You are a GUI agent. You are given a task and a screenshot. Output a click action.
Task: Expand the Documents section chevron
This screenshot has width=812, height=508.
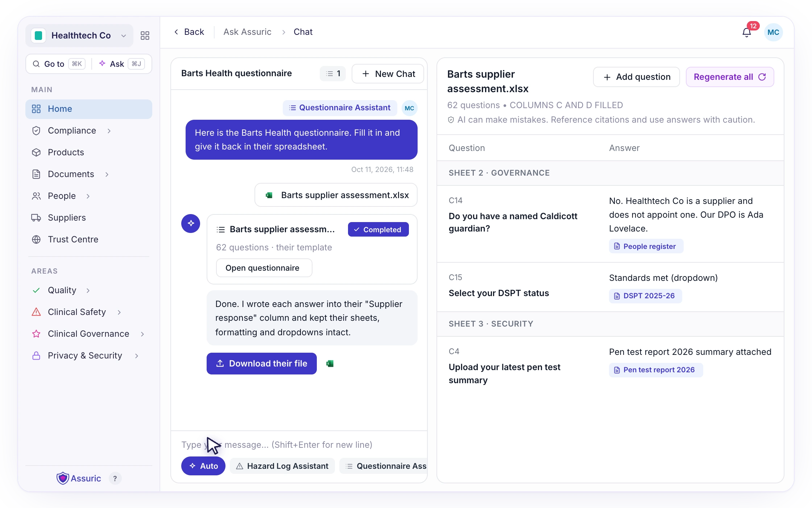(x=107, y=174)
